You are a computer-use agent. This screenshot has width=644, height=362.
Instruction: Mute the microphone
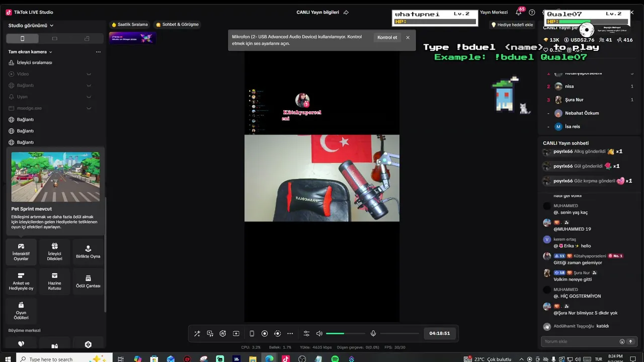[x=373, y=333]
